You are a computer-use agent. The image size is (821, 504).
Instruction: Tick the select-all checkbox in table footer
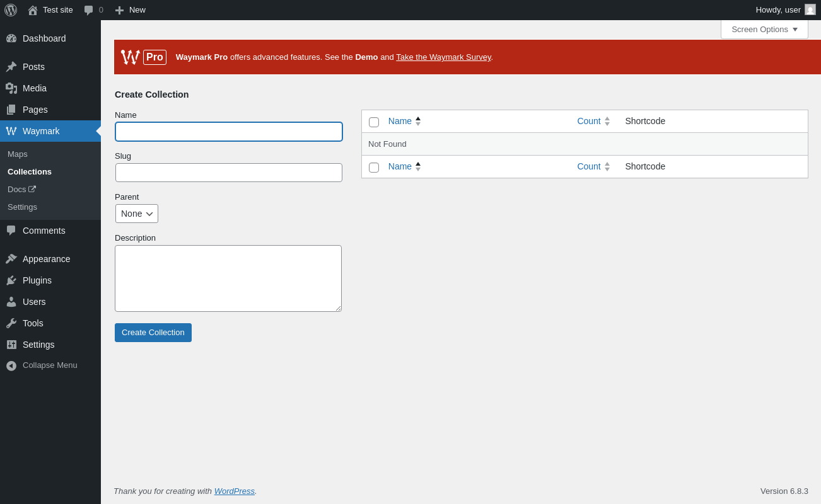click(374, 168)
